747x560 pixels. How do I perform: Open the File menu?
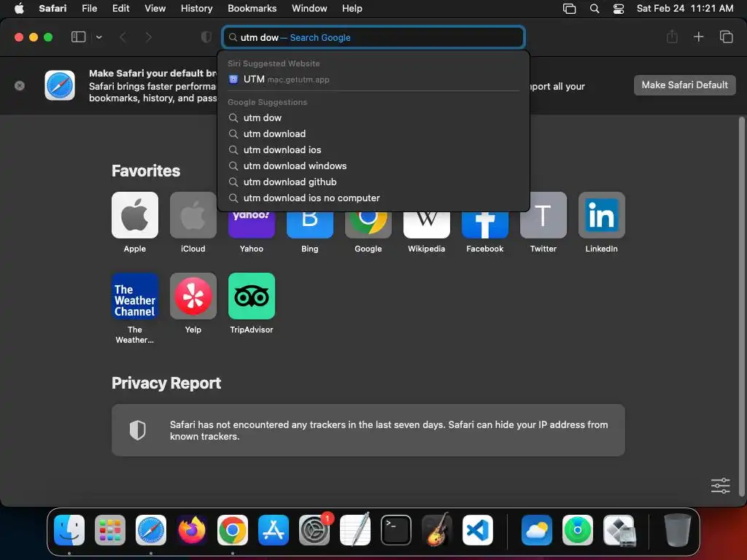tap(89, 8)
